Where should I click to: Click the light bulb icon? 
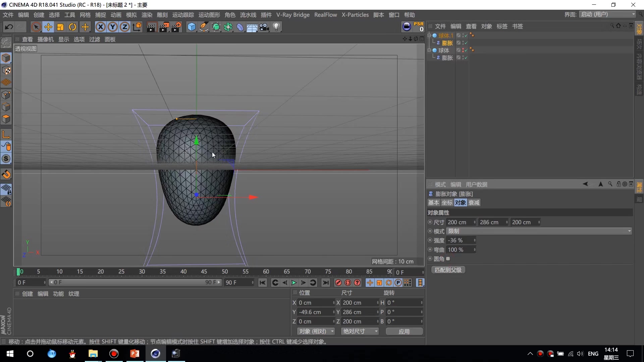tap(276, 27)
